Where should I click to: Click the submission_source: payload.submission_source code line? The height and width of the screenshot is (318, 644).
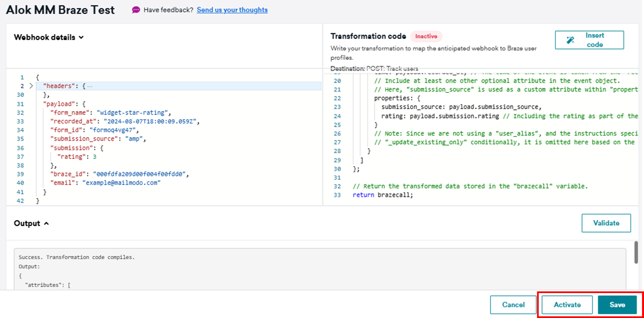coord(461,107)
